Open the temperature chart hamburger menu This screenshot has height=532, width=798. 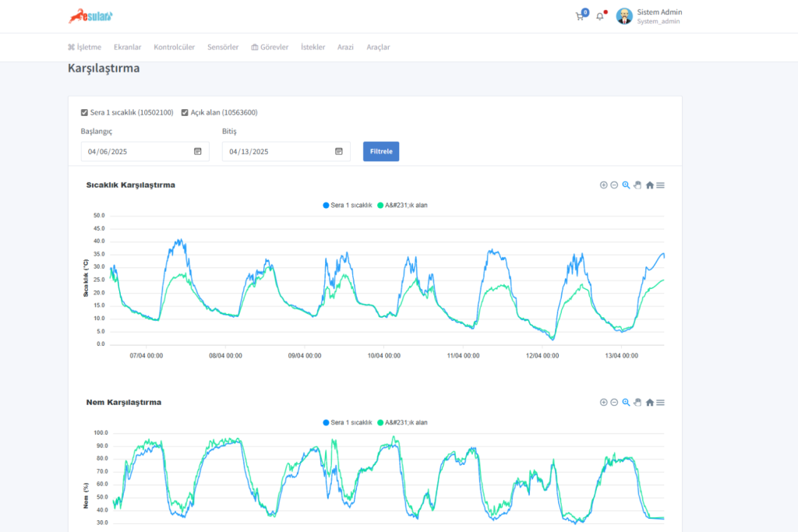point(660,185)
